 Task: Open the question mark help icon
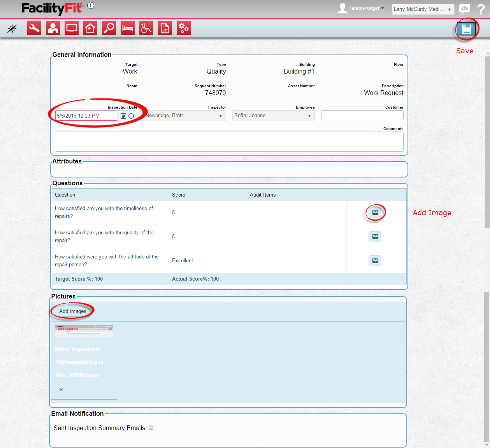pyautogui.click(x=481, y=9)
